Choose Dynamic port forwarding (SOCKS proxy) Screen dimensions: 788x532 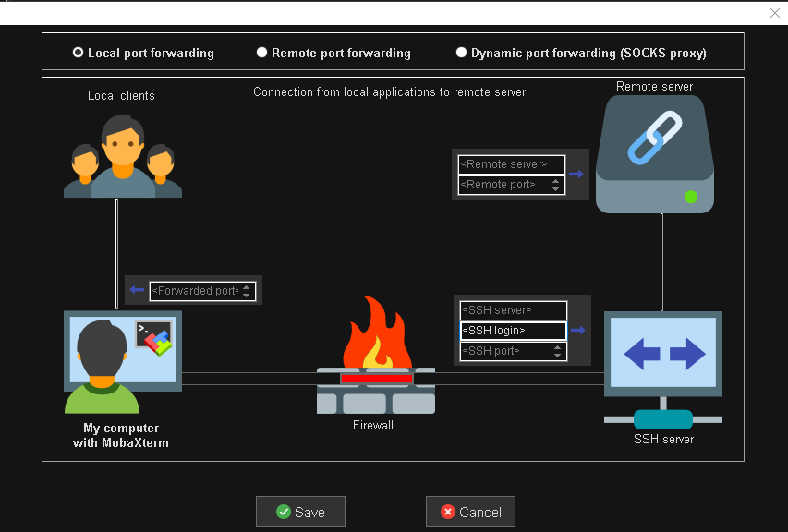[462, 53]
